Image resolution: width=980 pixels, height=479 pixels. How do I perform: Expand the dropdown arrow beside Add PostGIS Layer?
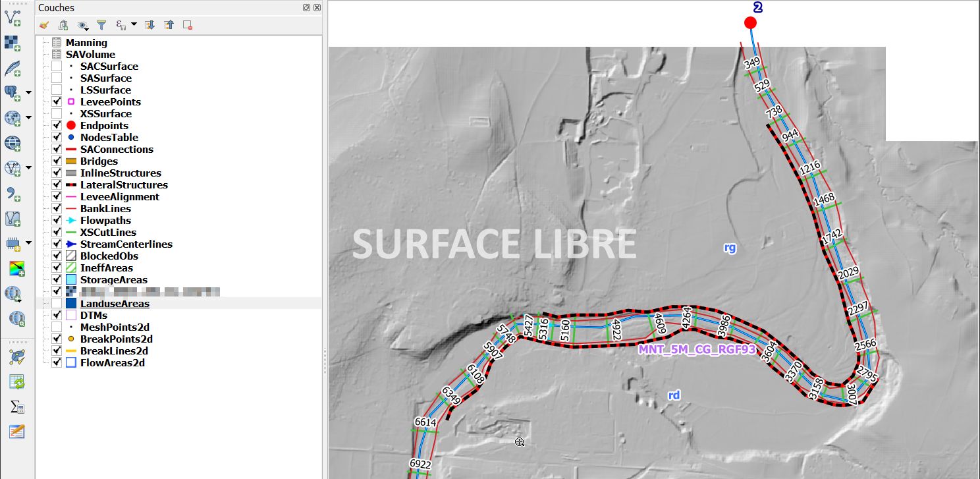pos(28,93)
